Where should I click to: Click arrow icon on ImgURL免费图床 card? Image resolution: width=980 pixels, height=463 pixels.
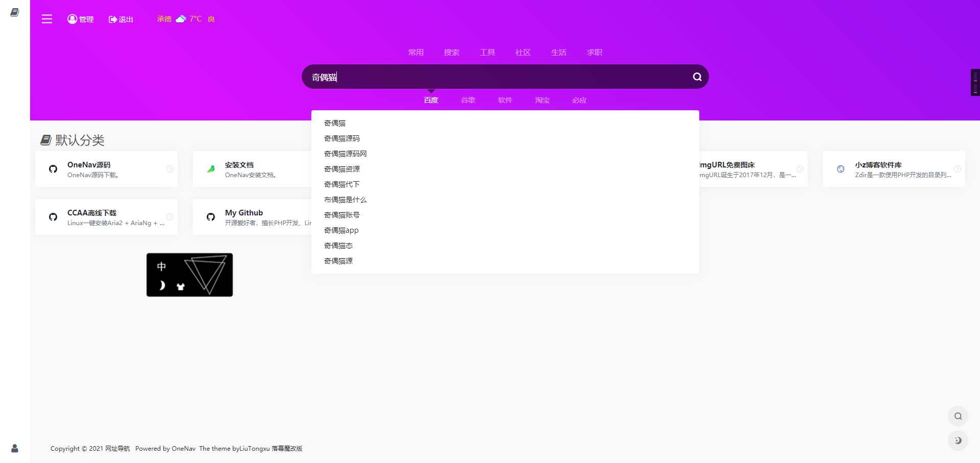(x=800, y=169)
